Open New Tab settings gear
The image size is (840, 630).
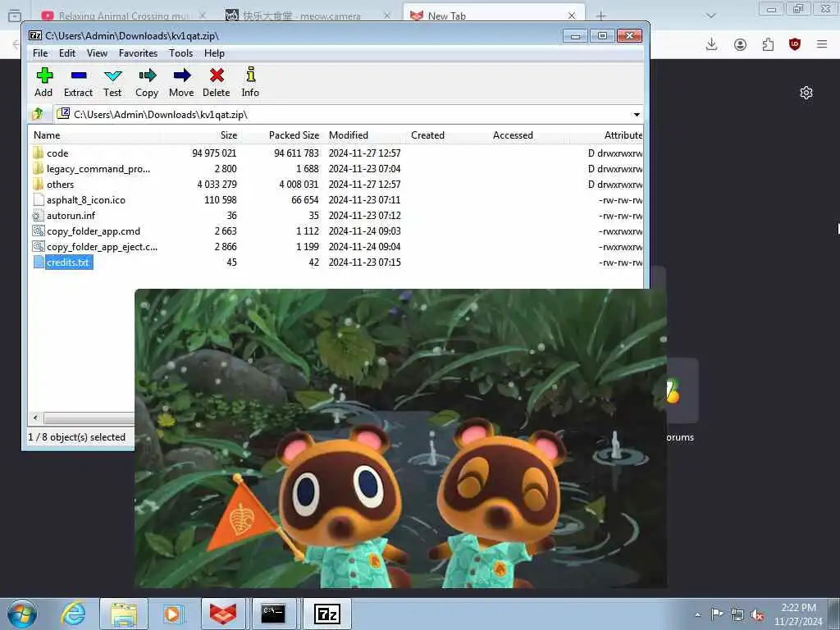(806, 93)
